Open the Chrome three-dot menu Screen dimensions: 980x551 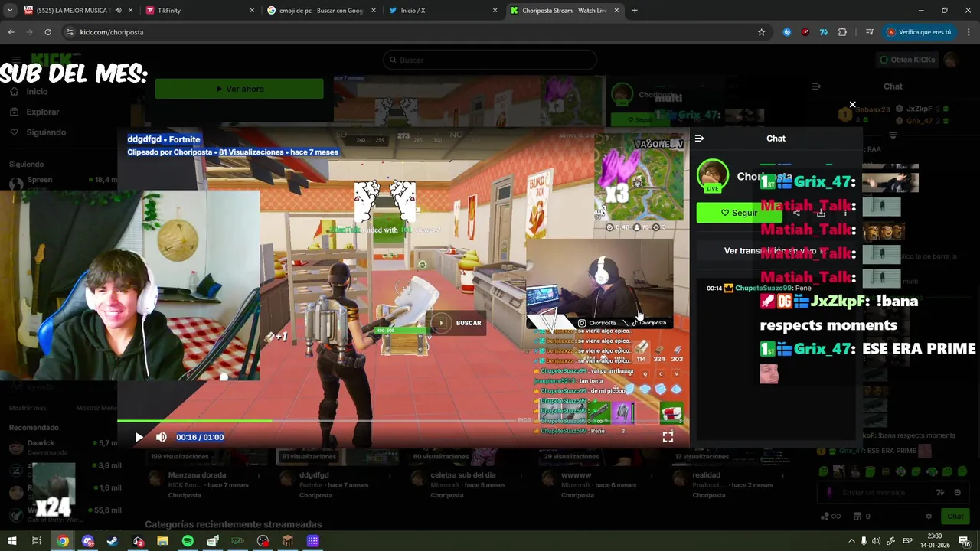pos(969,32)
